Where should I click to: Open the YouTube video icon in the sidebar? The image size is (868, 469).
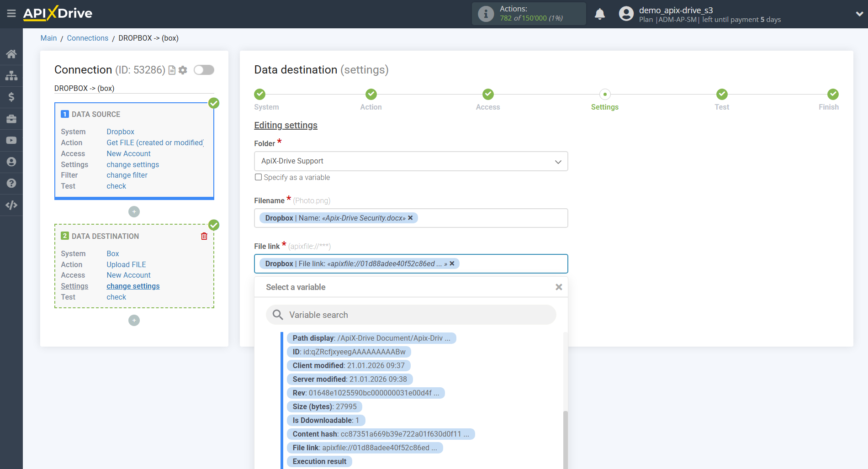[x=11, y=140]
